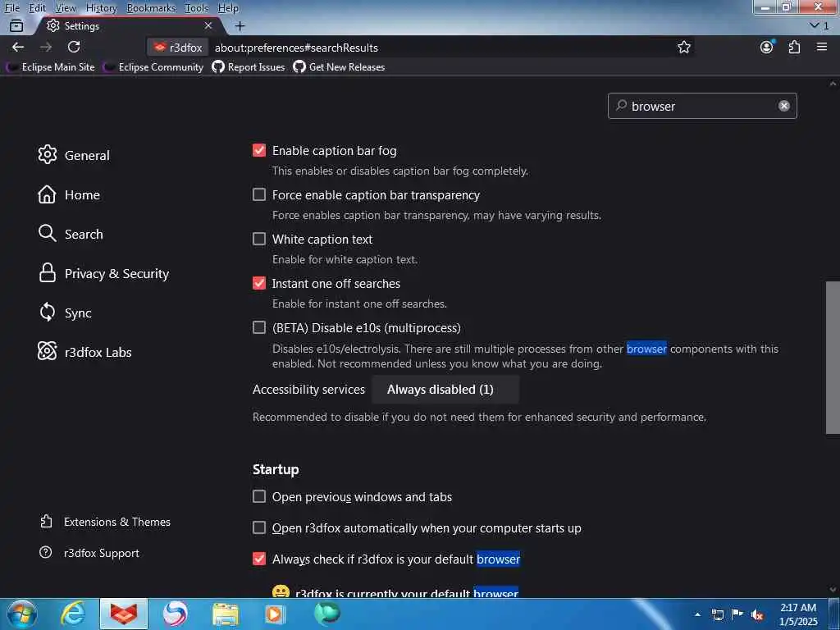Open General settings category

coord(74,155)
